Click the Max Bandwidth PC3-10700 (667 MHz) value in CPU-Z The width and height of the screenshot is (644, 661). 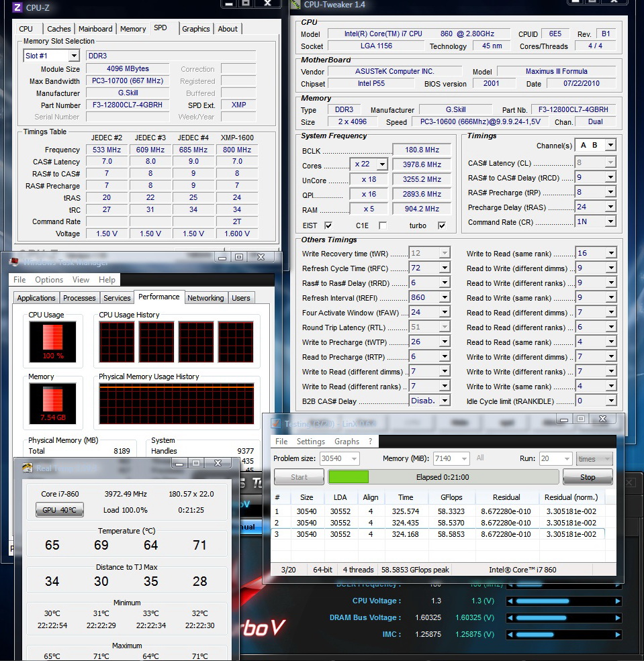pyautogui.click(x=128, y=81)
